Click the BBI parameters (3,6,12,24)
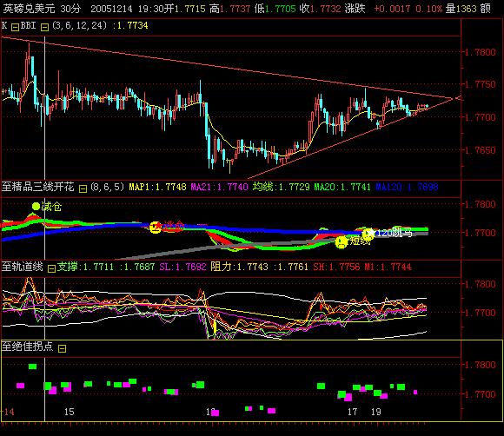 (x=79, y=25)
